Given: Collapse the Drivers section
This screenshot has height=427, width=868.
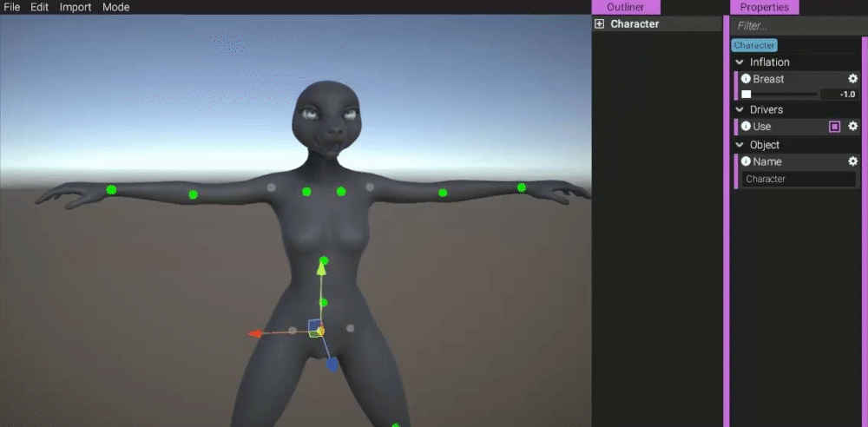Looking at the screenshot, I should click(x=739, y=109).
